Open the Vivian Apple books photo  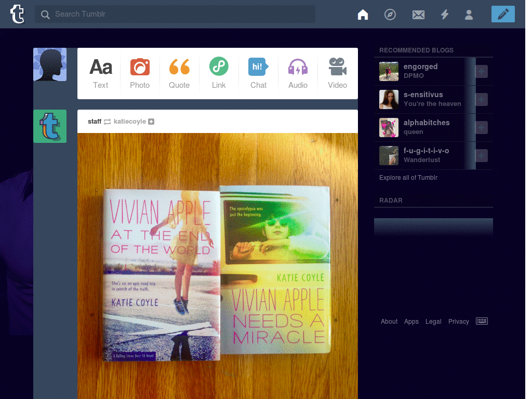pos(218,266)
